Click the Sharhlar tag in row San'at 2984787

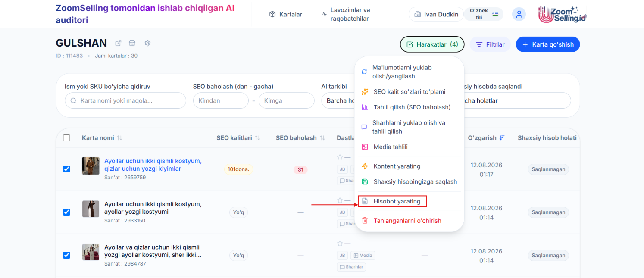(351, 267)
